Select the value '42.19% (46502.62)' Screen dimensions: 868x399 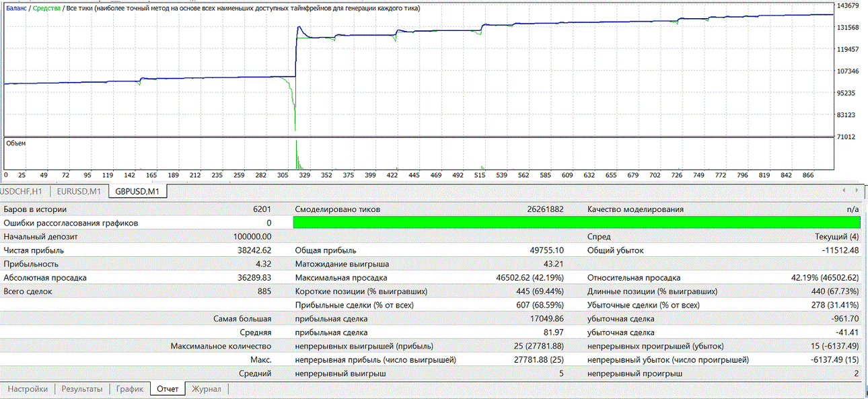click(x=826, y=277)
